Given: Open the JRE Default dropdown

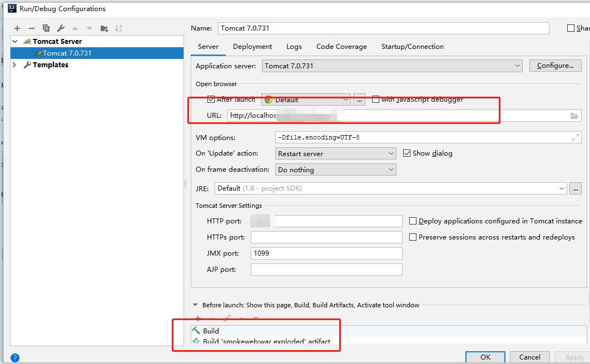Looking at the screenshot, I should pos(391,188).
